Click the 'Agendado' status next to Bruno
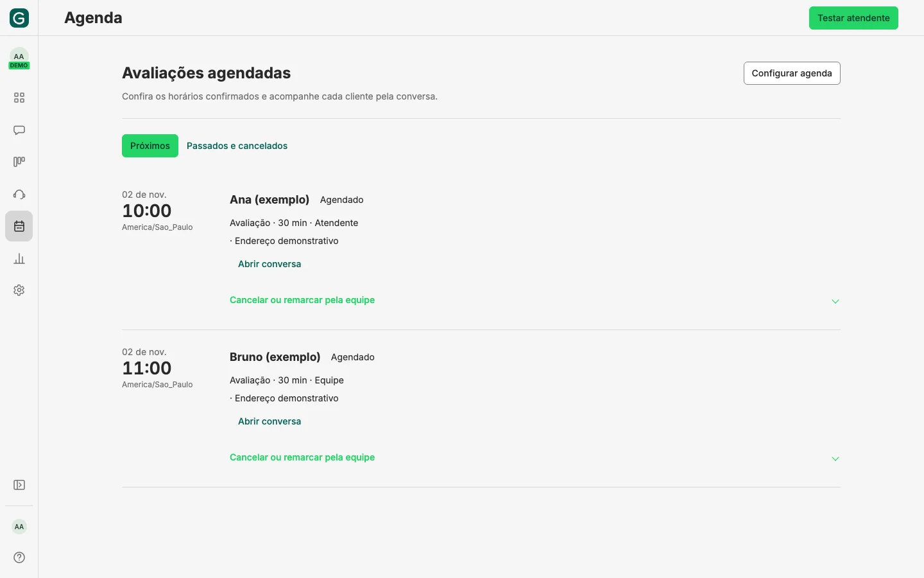Screen dimensions: 924x578 click(x=353, y=357)
